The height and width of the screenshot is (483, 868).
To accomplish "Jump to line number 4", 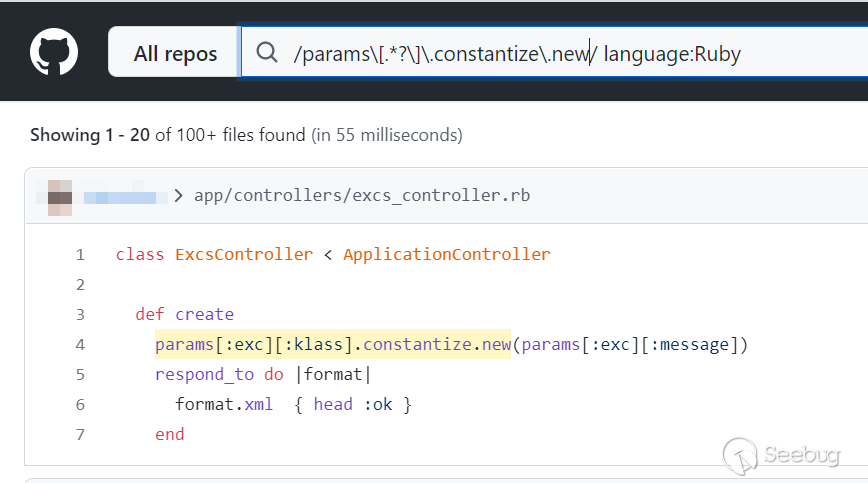I will [80, 345].
